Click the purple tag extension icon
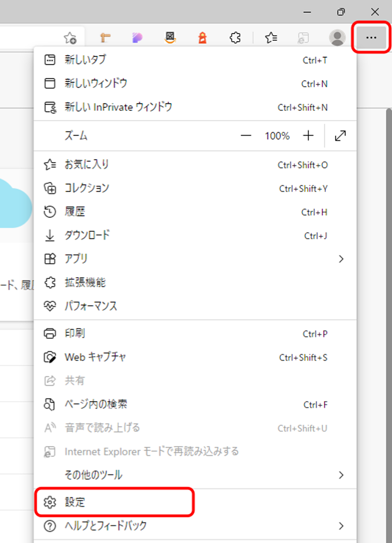392x543 pixels. coord(137,37)
